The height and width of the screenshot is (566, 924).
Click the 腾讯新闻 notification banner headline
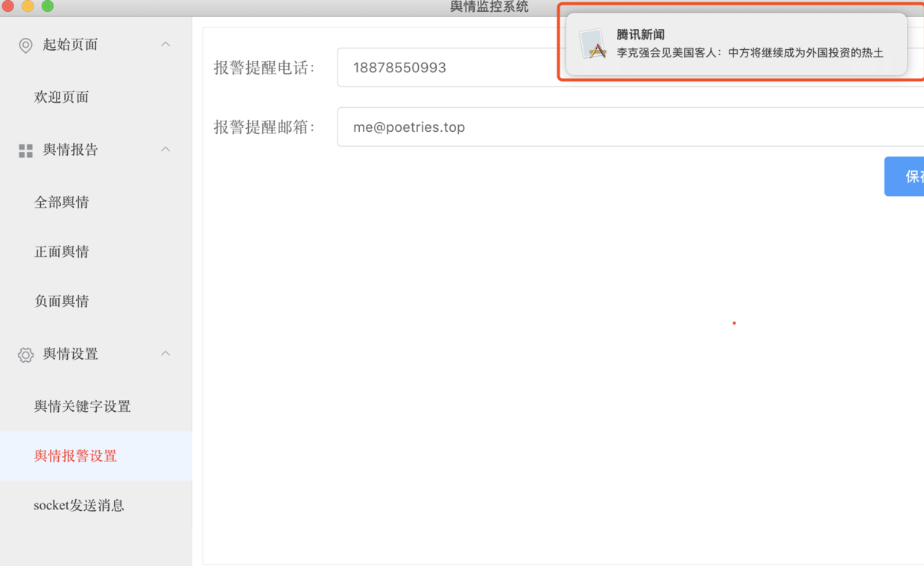642,34
